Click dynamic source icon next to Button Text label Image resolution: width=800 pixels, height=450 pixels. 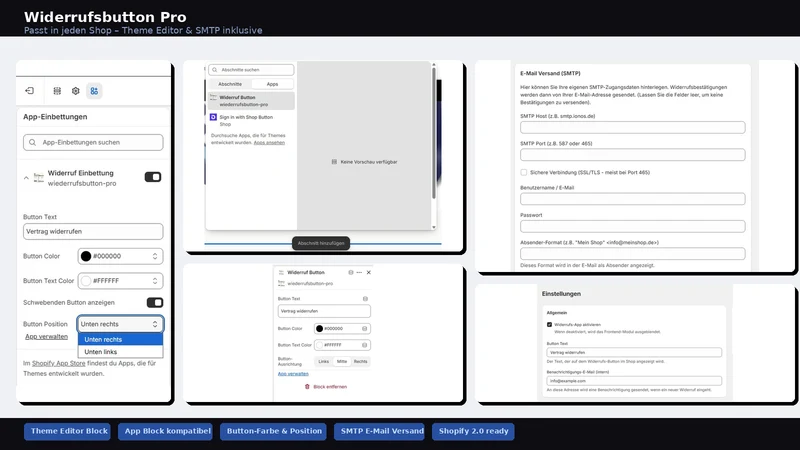[x=365, y=298]
